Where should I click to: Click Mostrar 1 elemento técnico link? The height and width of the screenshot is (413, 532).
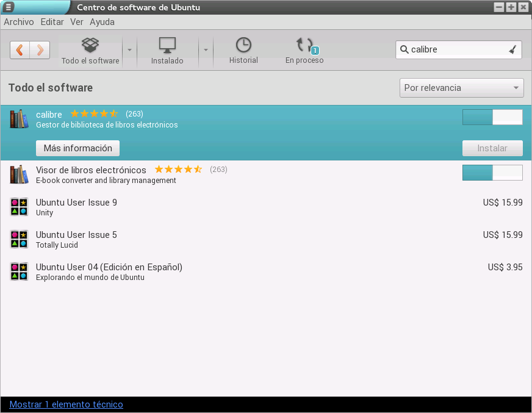pos(66,404)
